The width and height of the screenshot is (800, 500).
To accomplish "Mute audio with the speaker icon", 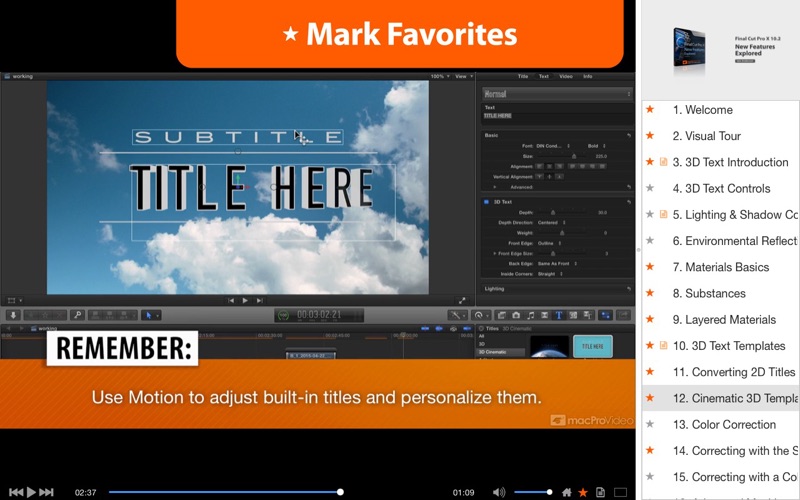I will (498, 492).
